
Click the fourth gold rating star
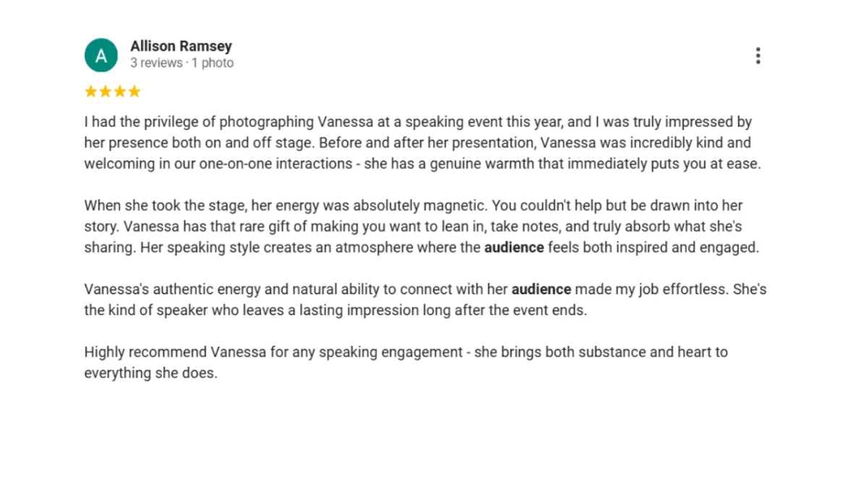tap(134, 92)
